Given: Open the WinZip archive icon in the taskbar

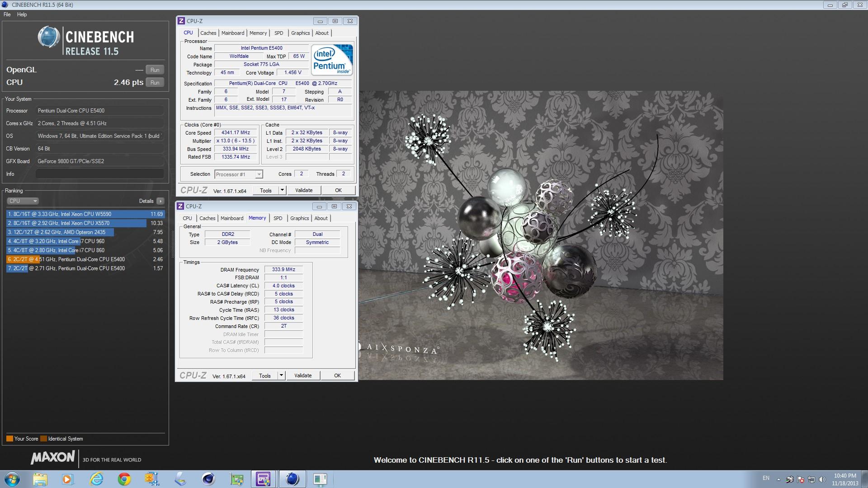Looking at the screenshot, I should click(x=152, y=479).
